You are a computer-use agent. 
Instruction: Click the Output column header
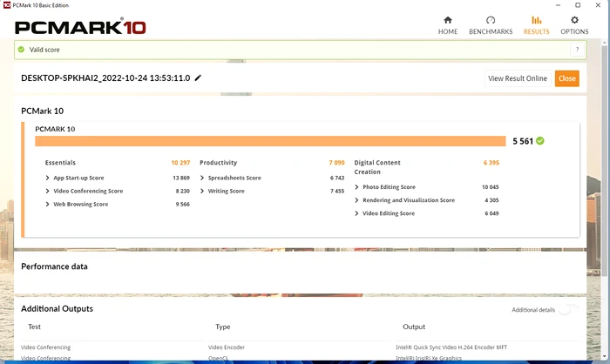click(x=414, y=327)
